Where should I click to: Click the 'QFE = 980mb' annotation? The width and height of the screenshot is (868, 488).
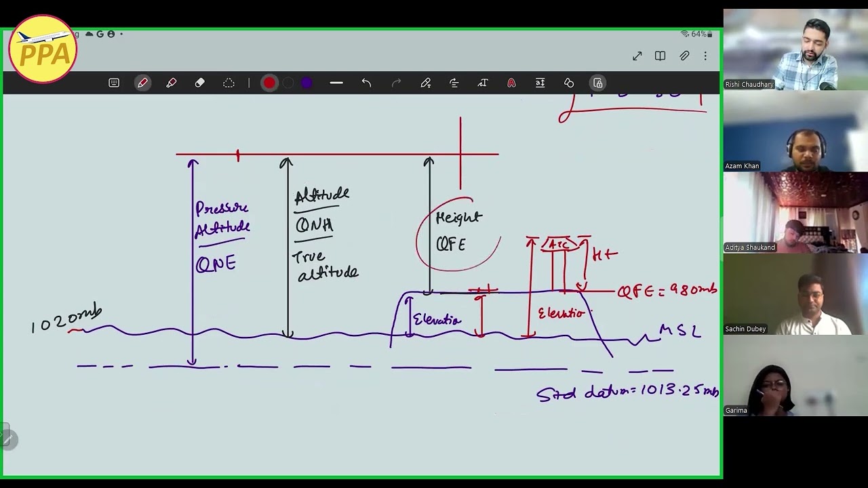point(667,290)
